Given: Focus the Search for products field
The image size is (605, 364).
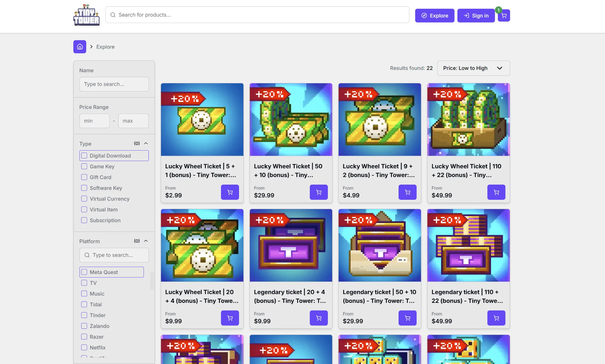Looking at the screenshot, I should 257,15.
